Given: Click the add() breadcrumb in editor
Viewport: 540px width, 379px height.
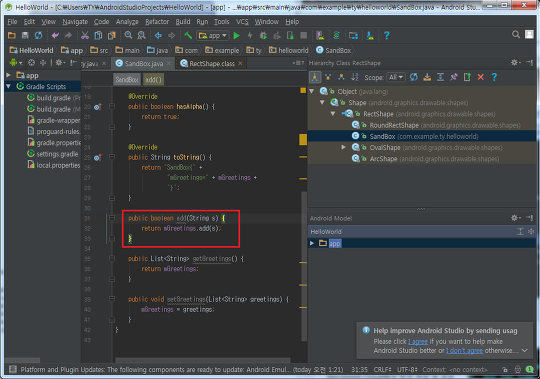Looking at the screenshot, I should [153, 80].
